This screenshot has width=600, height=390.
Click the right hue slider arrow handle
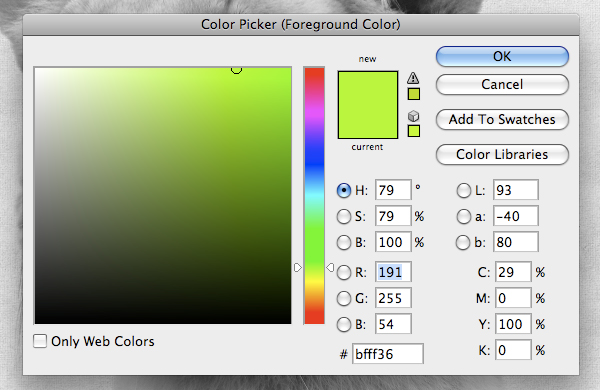[x=330, y=268]
